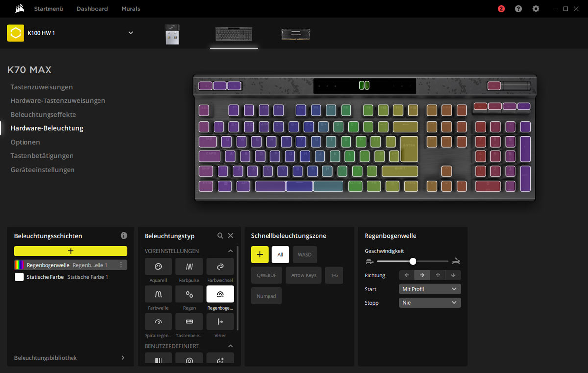The image size is (588, 373).
Task: Toggle the All quick lighting zone
Action: pos(280,255)
